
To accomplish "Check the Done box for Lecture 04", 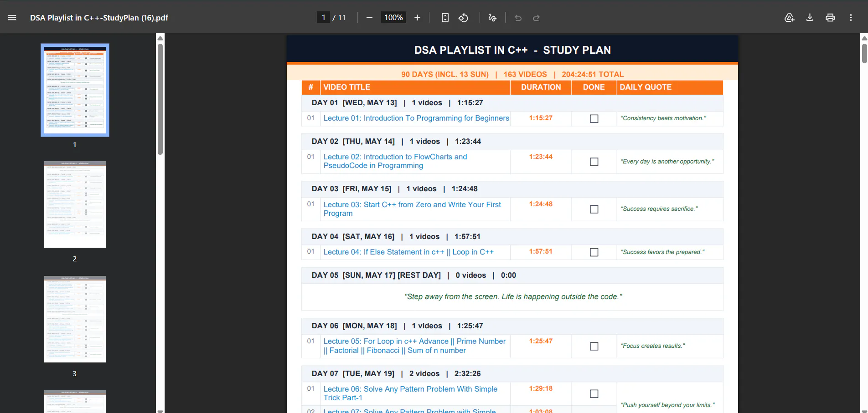I will (594, 252).
